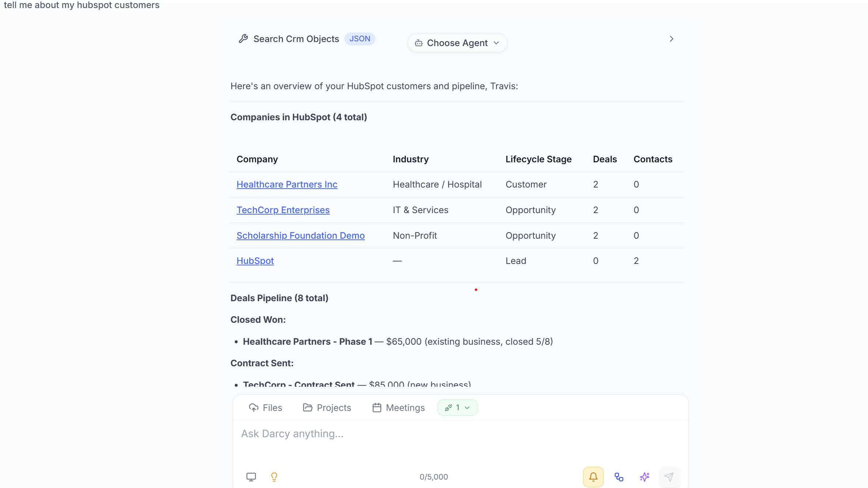Click the Deals Pipeline (8 total) heading
868x488 pixels.
coord(279,298)
